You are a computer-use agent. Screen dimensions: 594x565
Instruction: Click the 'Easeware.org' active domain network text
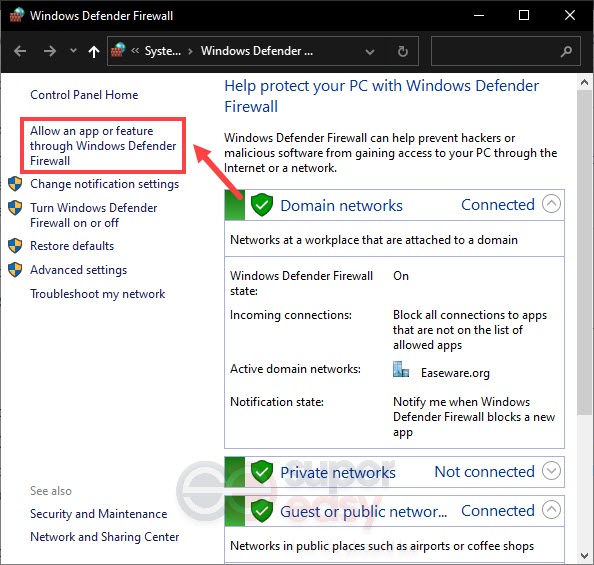click(455, 373)
